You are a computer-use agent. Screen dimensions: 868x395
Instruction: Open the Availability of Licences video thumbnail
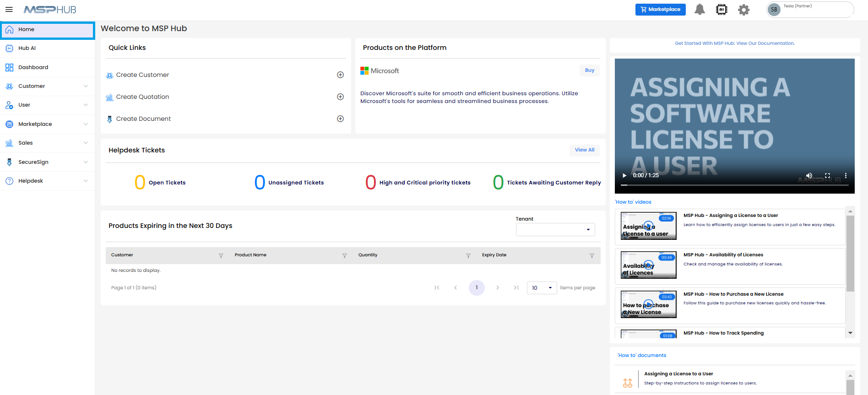pos(648,265)
